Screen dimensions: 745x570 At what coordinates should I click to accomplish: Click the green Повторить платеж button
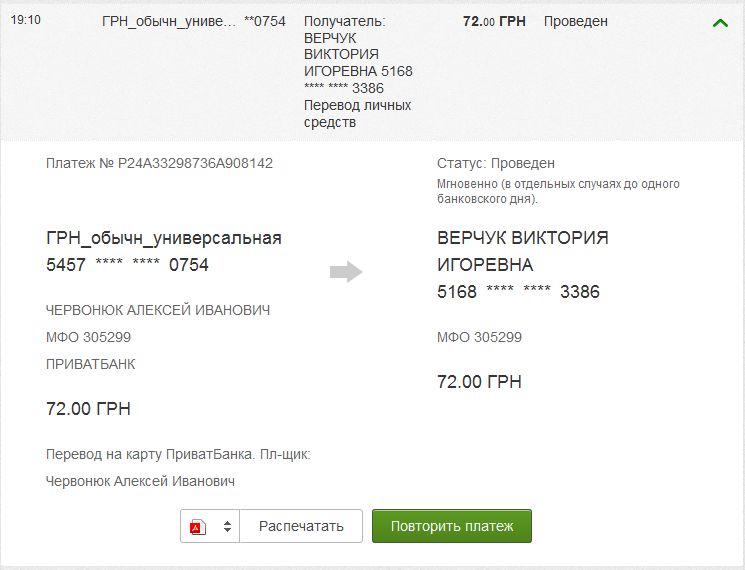451,526
